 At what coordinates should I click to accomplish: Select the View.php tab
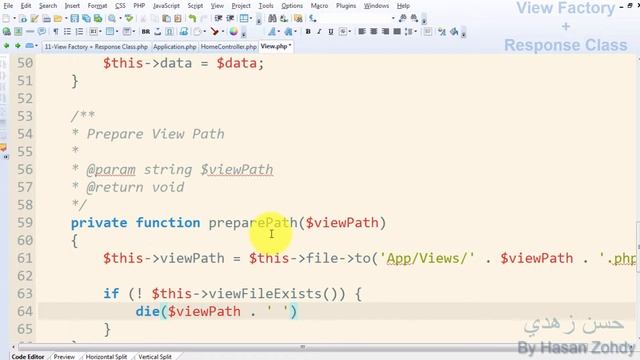coord(276,46)
